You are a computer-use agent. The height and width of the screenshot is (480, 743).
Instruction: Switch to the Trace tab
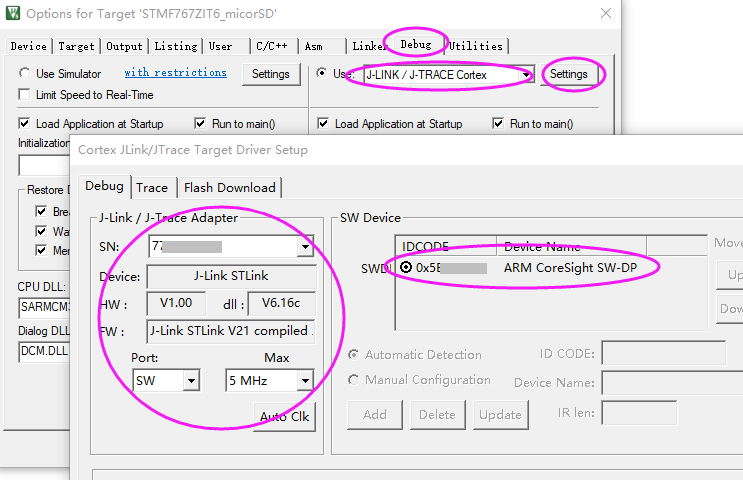tap(152, 188)
